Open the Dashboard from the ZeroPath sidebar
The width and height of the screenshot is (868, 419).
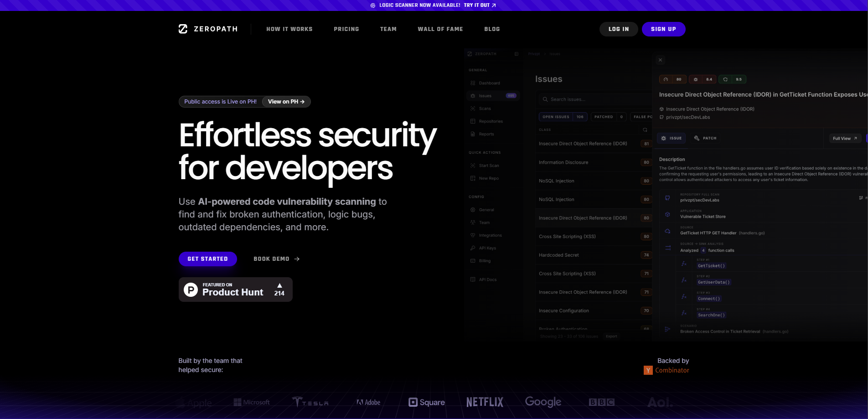pos(490,83)
